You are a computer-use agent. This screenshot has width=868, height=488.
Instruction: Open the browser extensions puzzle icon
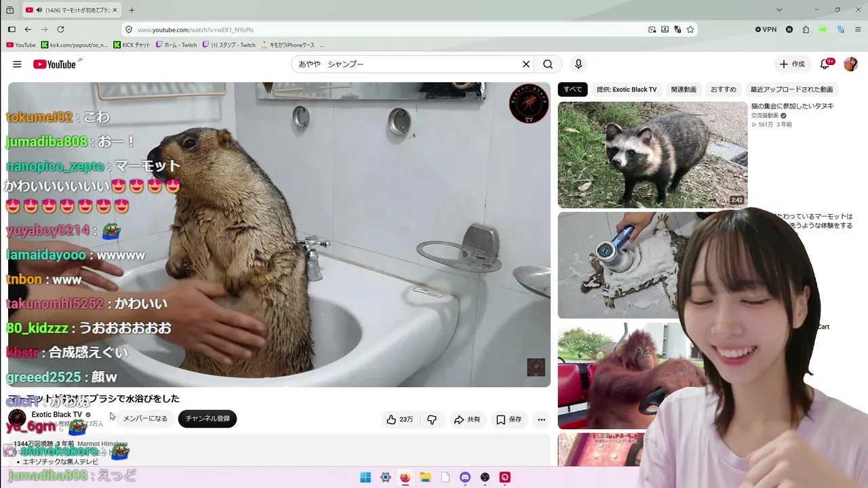(x=806, y=30)
